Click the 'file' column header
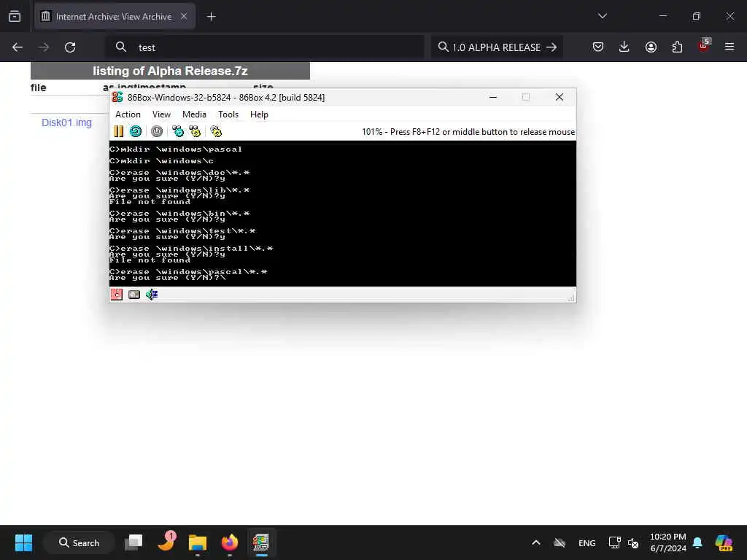This screenshot has width=747, height=560. (39, 87)
